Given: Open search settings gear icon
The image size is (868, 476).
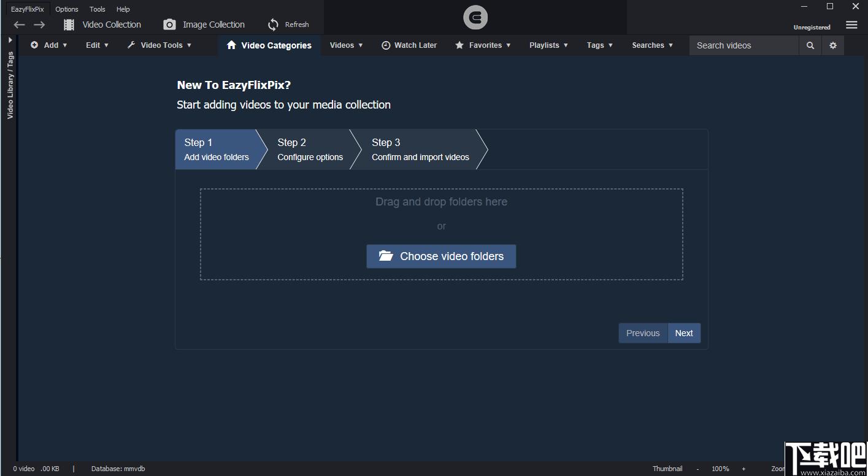Looking at the screenshot, I should (833, 45).
